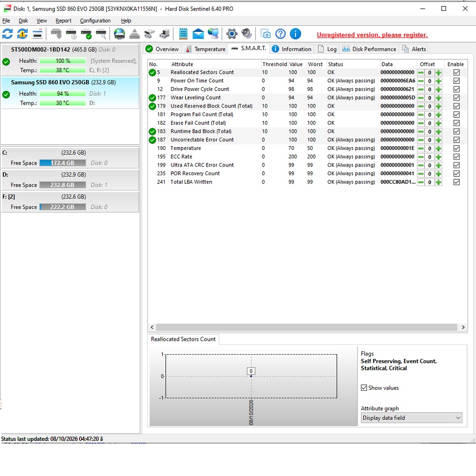Image resolution: width=476 pixels, height=476 pixels.
Task: Switch to the Information tab
Action: (291, 49)
